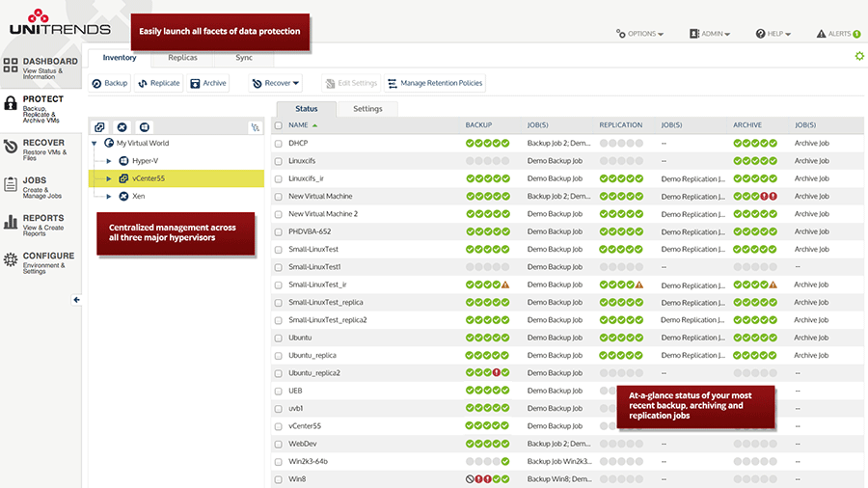Click the BACKUP column header
Screen dimensions: 868x488
pos(478,125)
